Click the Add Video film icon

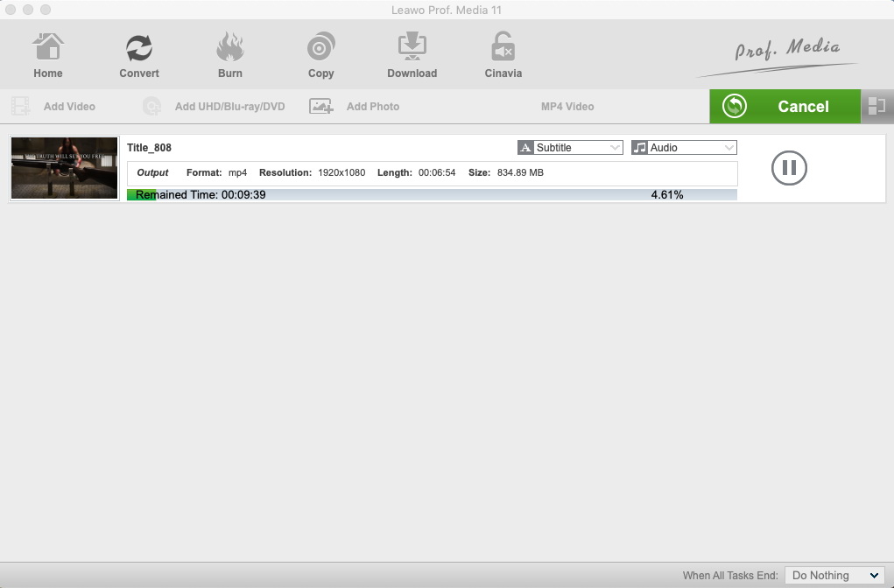20,106
